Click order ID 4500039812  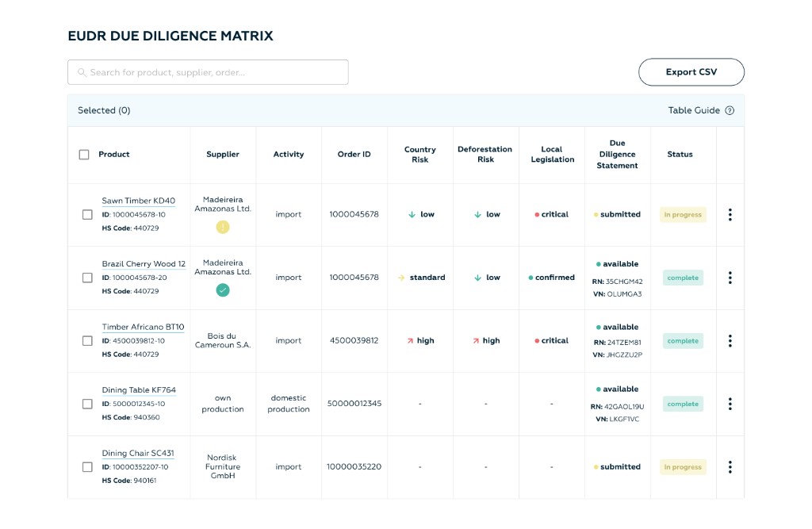[x=354, y=341]
